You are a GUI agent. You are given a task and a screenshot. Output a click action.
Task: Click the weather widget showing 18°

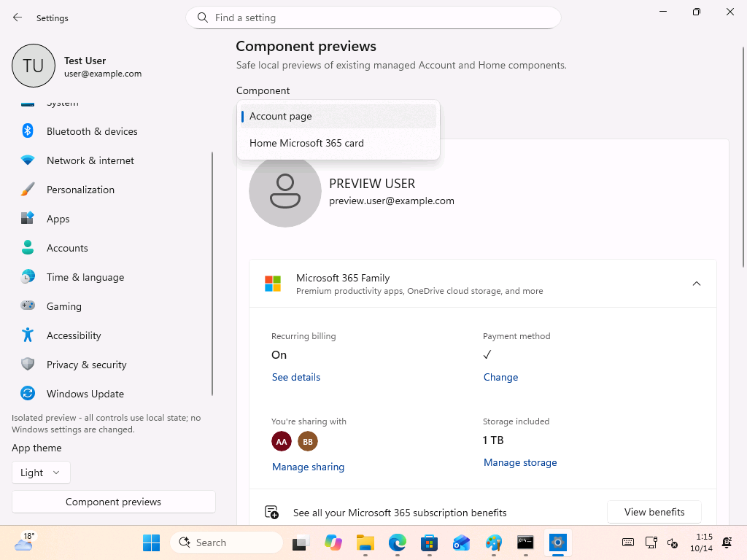[x=24, y=542]
